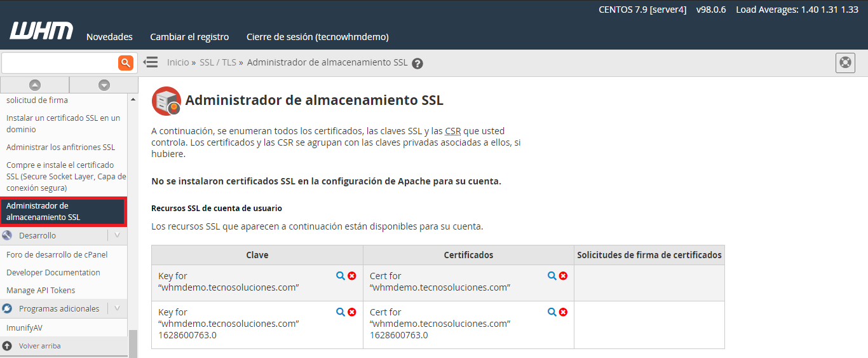Image resolution: width=868 pixels, height=358 pixels.
Task: Click the sidebar expand-all down arrow
Action: (104, 85)
